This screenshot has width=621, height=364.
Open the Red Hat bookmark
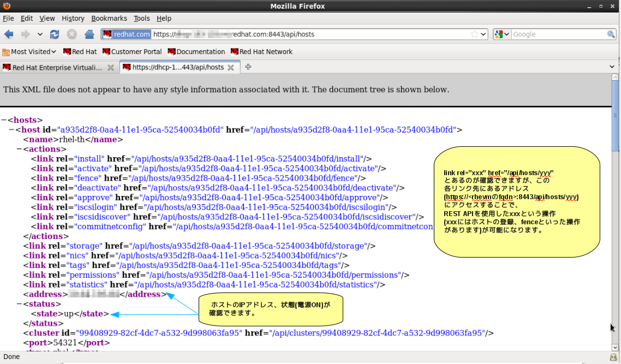point(80,52)
